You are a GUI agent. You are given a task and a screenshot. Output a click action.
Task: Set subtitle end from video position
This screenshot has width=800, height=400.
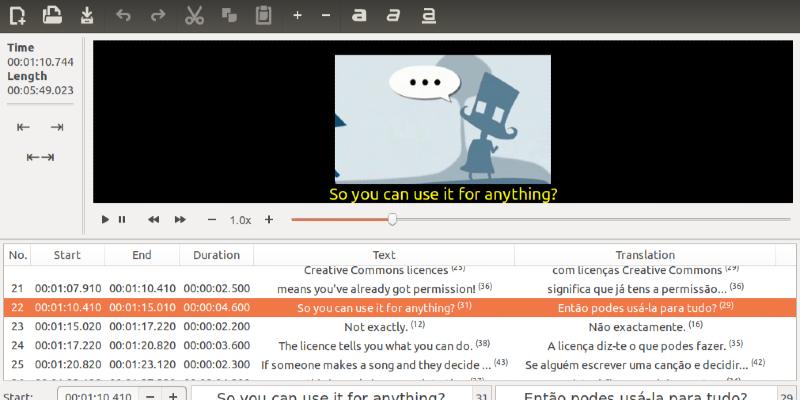tap(57, 127)
